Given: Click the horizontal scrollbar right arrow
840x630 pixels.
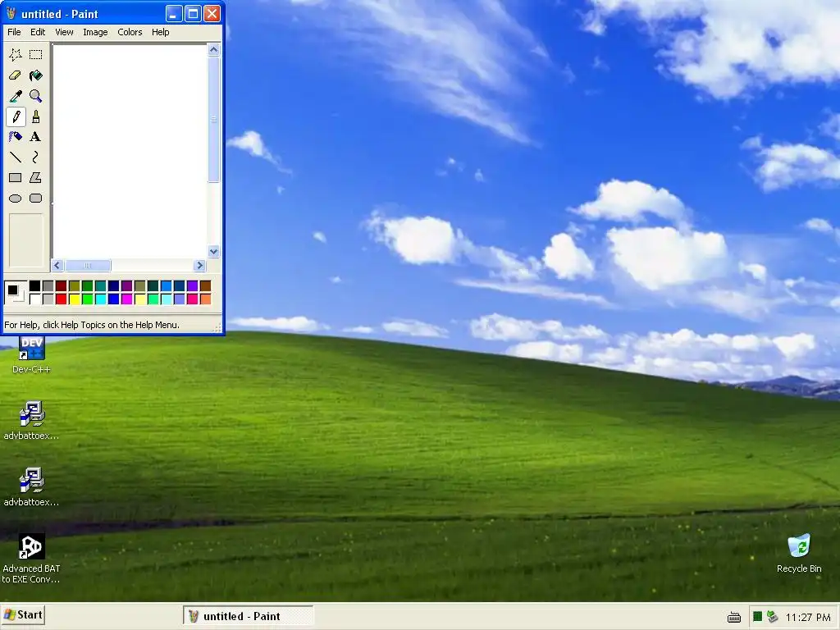Looking at the screenshot, I should [200, 265].
